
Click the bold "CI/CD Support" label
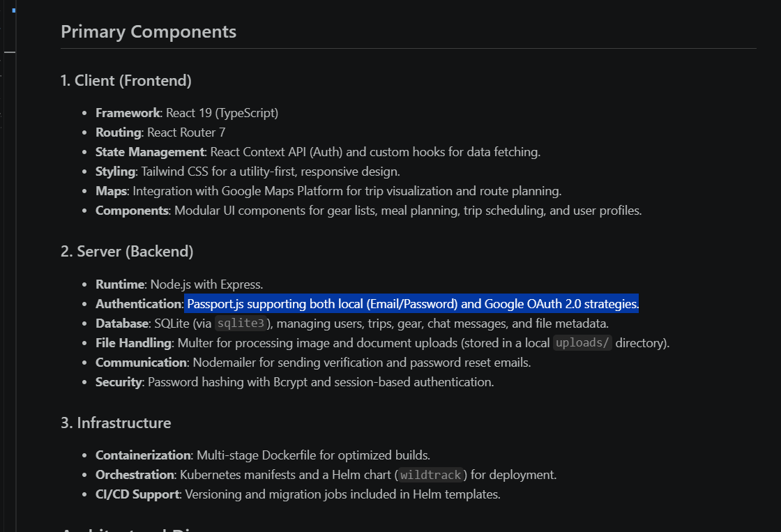(x=137, y=494)
